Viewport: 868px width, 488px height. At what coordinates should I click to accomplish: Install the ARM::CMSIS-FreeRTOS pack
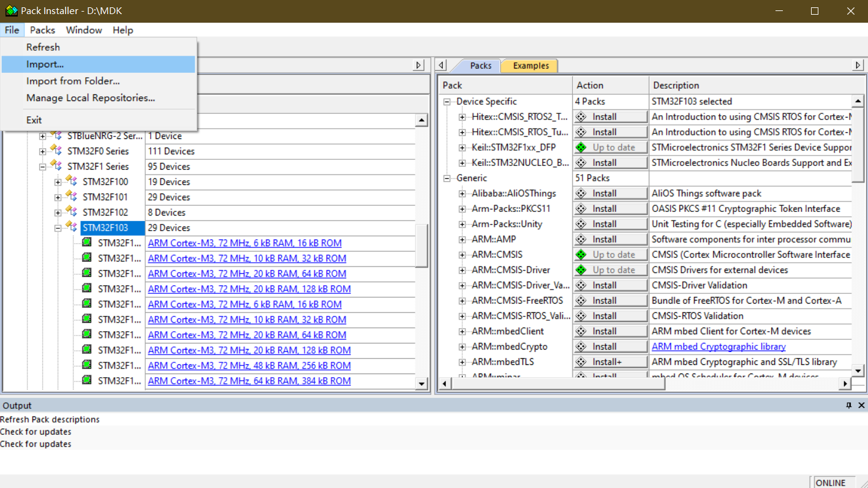pos(610,301)
